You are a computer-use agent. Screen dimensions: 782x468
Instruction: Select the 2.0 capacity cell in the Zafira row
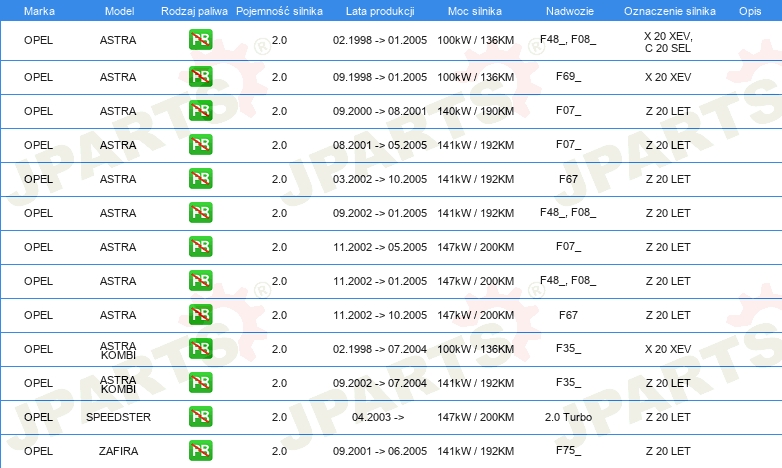pos(279,451)
